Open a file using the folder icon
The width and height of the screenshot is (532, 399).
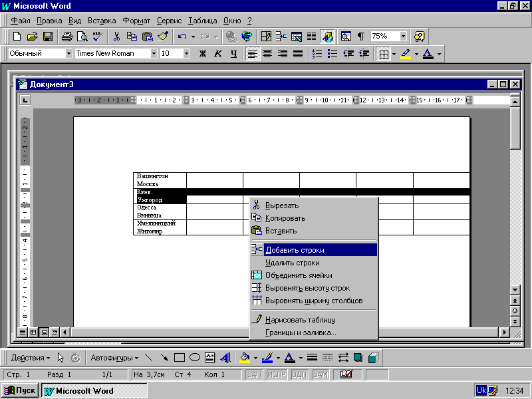tap(32, 37)
